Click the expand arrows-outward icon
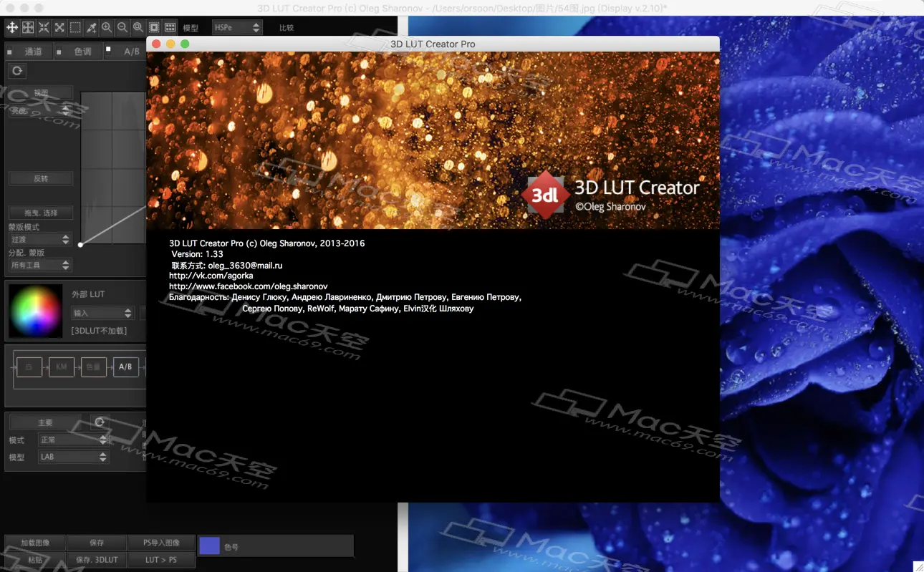 point(59,27)
